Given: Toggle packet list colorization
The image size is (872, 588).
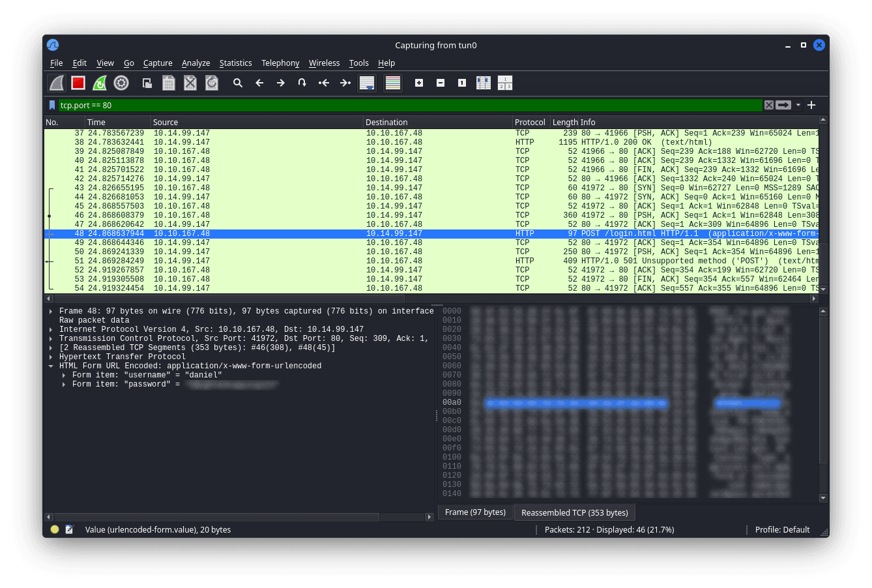Looking at the screenshot, I should [392, 83].
